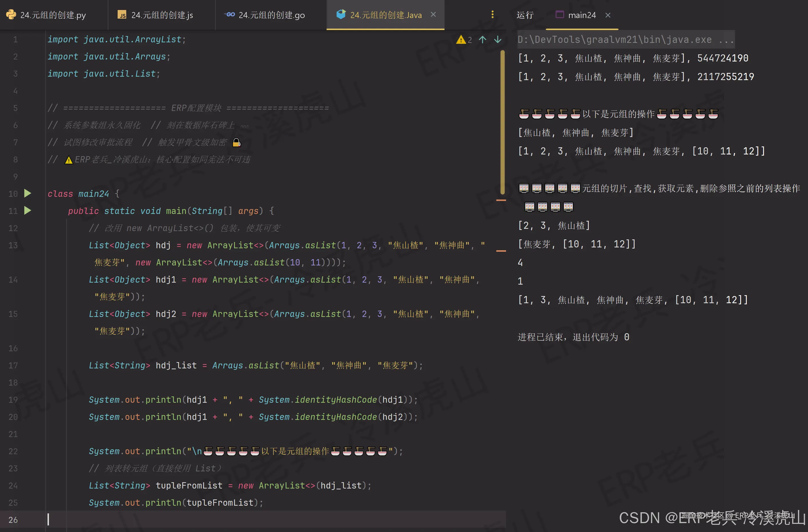Switch to the 24.元组的创建.js tab

click(x=162, y=15)
